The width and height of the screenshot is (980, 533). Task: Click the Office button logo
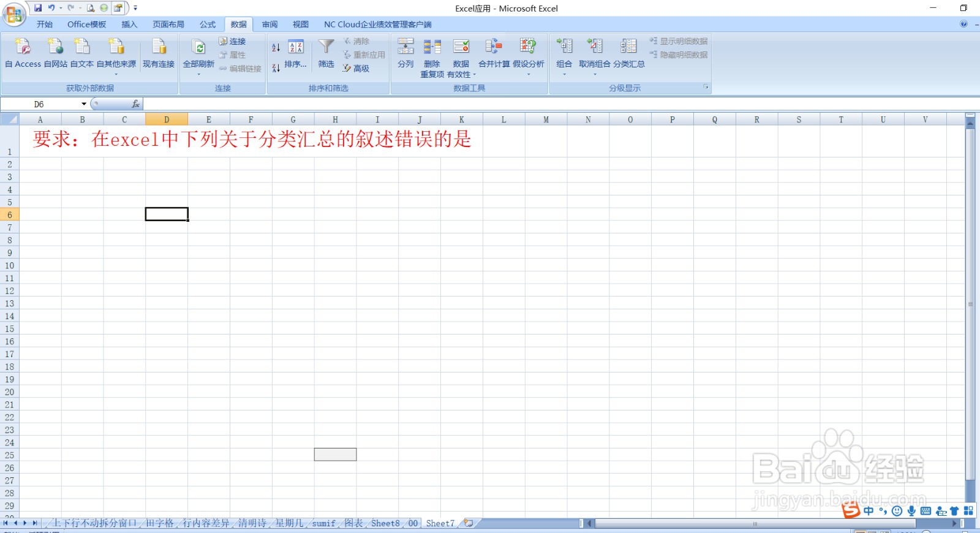pyautogui.click(x=14, y=14)
